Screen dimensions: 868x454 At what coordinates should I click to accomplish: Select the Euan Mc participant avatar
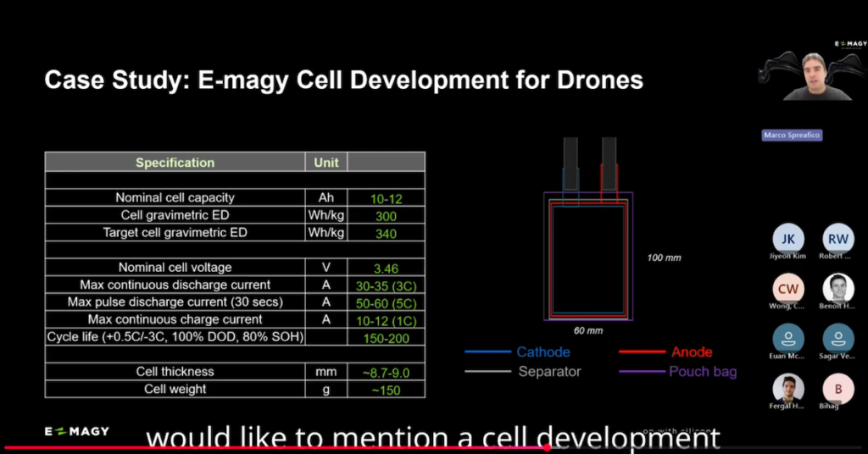[x=787, y=339]
